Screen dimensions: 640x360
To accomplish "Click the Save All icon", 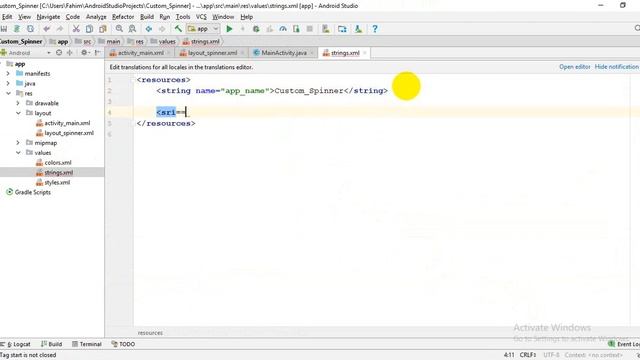I will 4,29.
